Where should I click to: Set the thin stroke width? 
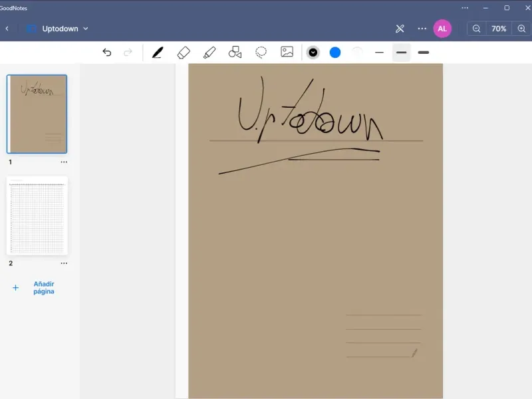click(x=379, y=53)
